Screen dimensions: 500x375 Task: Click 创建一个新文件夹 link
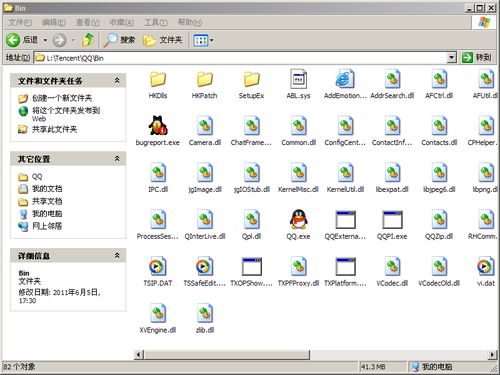pyautogui.click(x=62, y=98)
